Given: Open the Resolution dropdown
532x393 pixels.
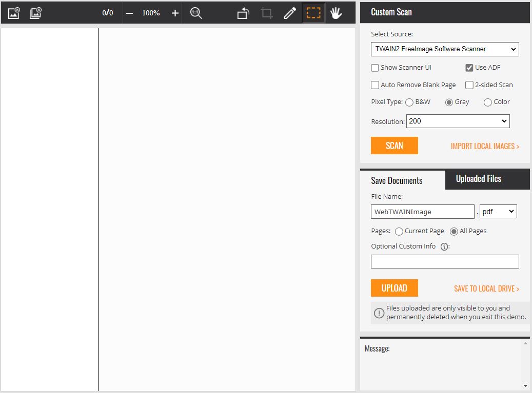Looking at the screenshot, I should (457, 121).
